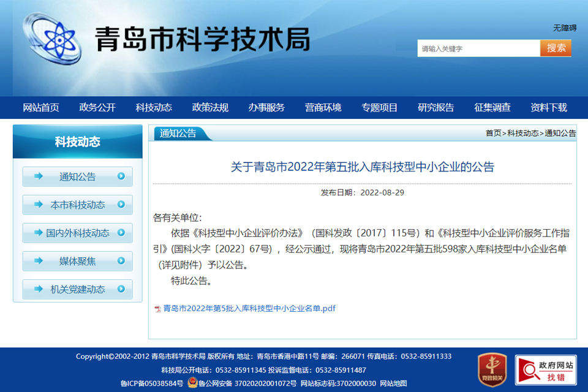The height and width of the screenshot is (392, 588).
Task: Click the 无障碍 accessibility link
Action: tap(565, 28)
